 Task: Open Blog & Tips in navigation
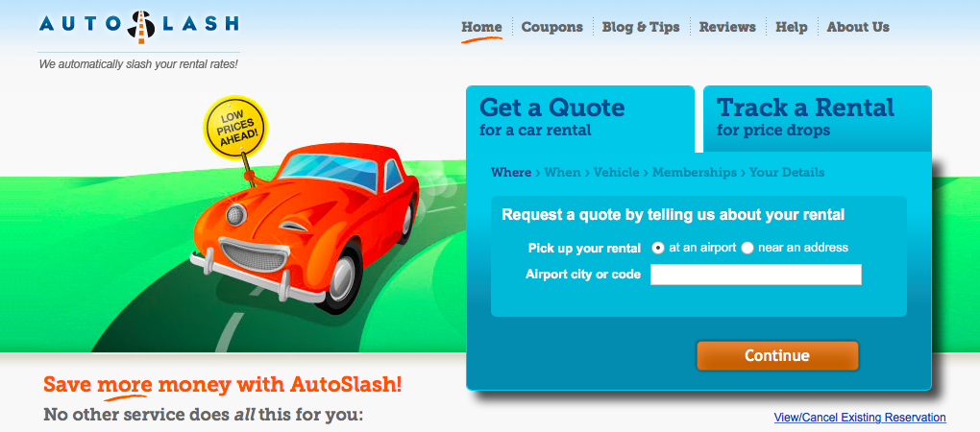641,27
